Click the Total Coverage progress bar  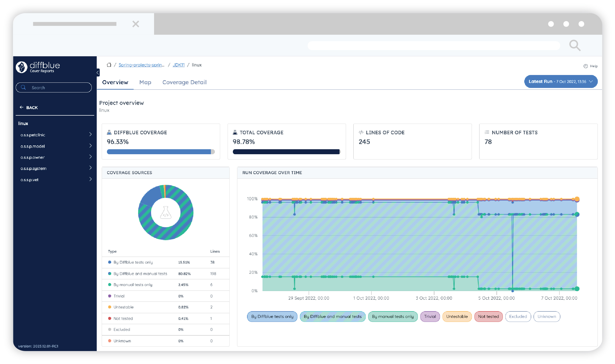[x=286, y=152]
